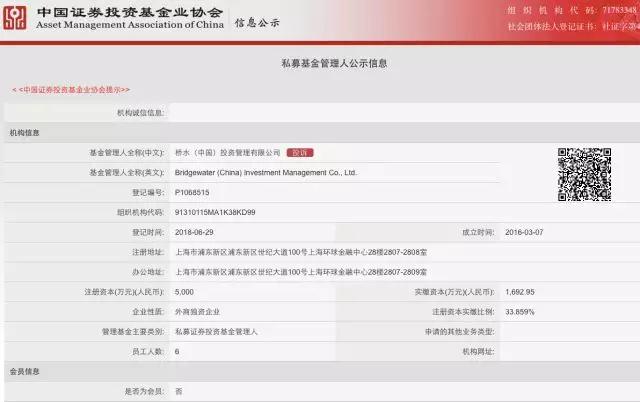Click the red 投诉 complaint button
The height and width of the screenshot is (402, 640).
click(x=300, y=153)
